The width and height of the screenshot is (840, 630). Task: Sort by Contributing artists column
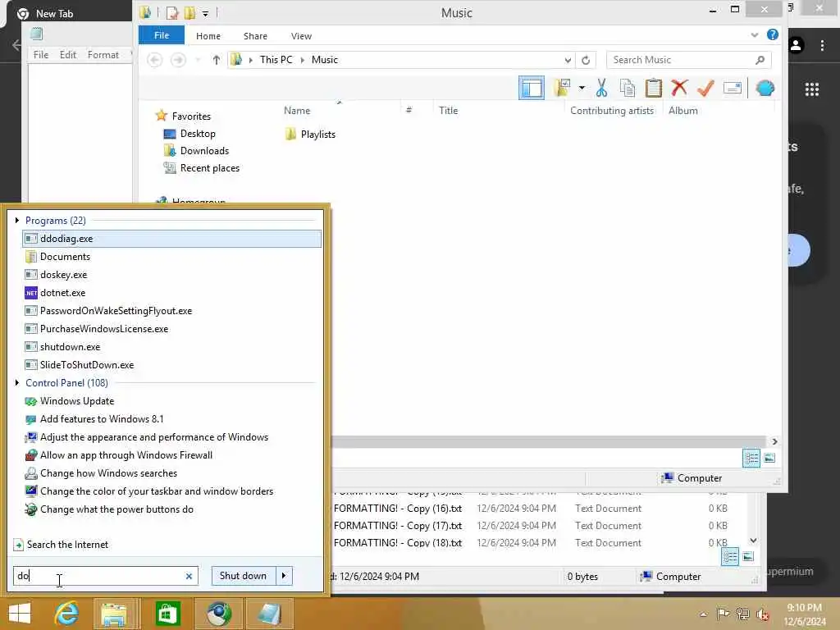pyautogui.click(x=612, y=111)
